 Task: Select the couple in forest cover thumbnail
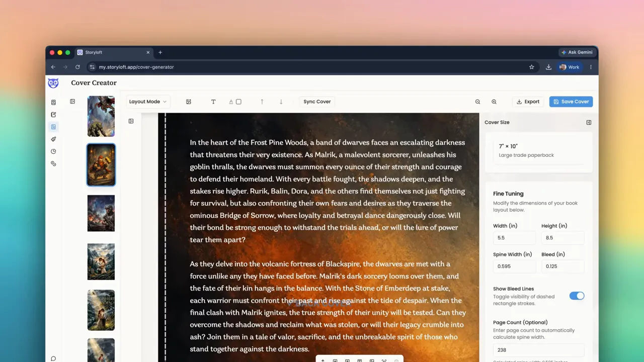click(101, 262)
